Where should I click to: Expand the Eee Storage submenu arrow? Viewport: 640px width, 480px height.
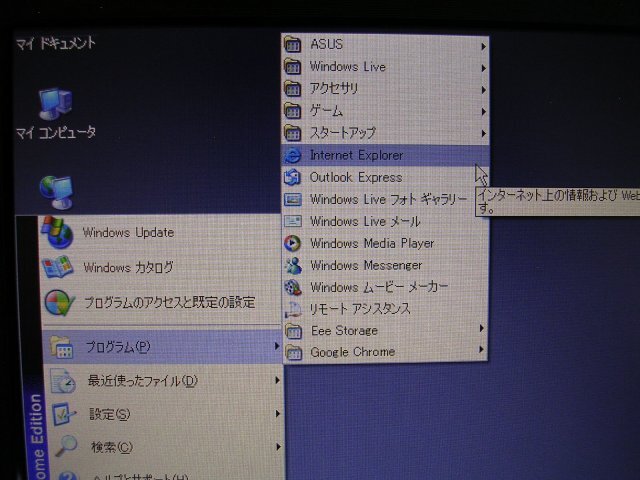click(x=482, y=328)
